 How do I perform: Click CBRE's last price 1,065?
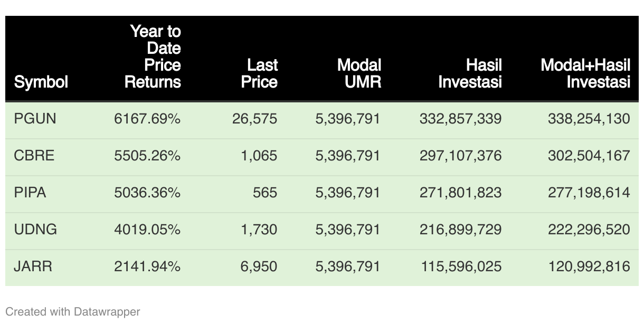(259, 156)
